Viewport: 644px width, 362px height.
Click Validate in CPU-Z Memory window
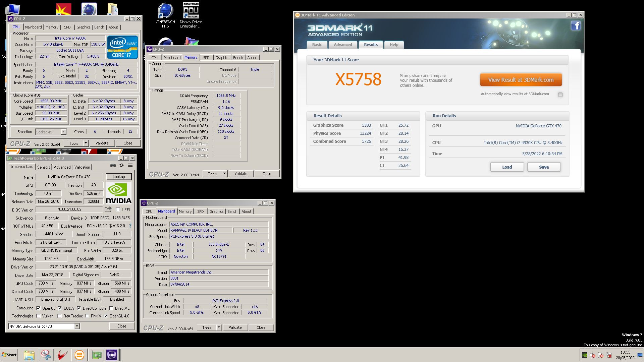pyautogui.click(x=241, y=174)
